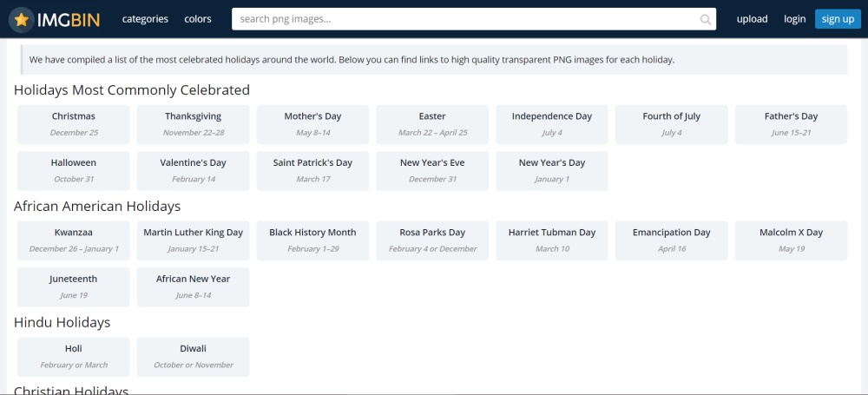
Task: Go to login
Action: coord(794,19)
